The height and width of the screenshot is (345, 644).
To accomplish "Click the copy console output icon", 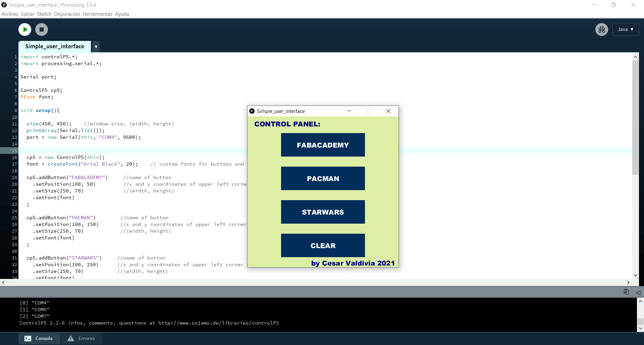I will pos(626,292).
